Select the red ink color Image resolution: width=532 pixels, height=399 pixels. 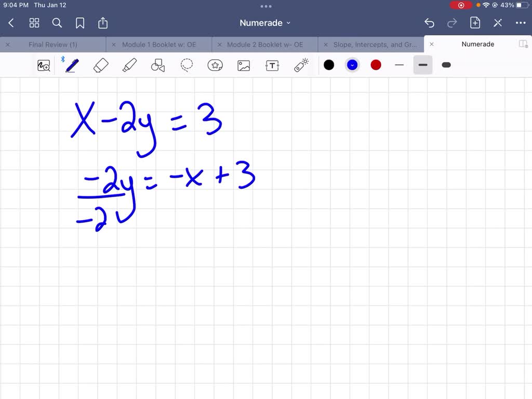click(376, 65)
